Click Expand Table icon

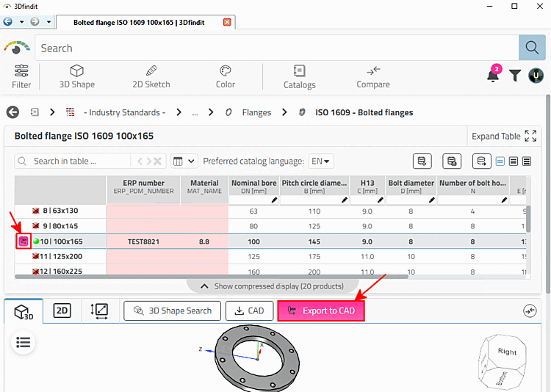click(530, 136)
